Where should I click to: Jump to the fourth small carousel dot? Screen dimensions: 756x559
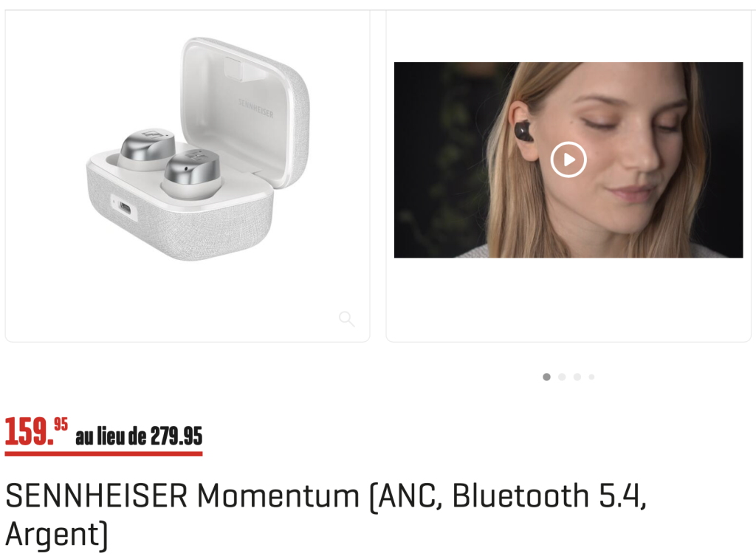pos(591,377)
